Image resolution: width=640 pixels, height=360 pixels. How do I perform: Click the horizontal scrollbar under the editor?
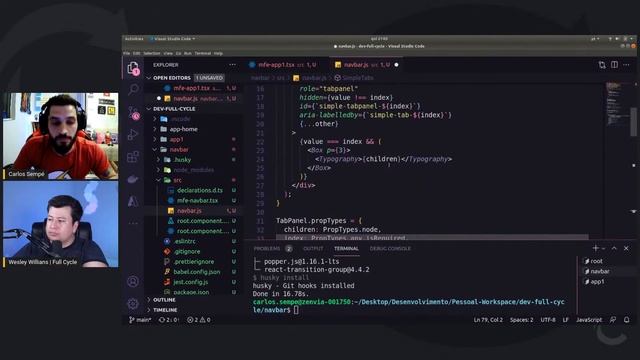tap(432, 237)
